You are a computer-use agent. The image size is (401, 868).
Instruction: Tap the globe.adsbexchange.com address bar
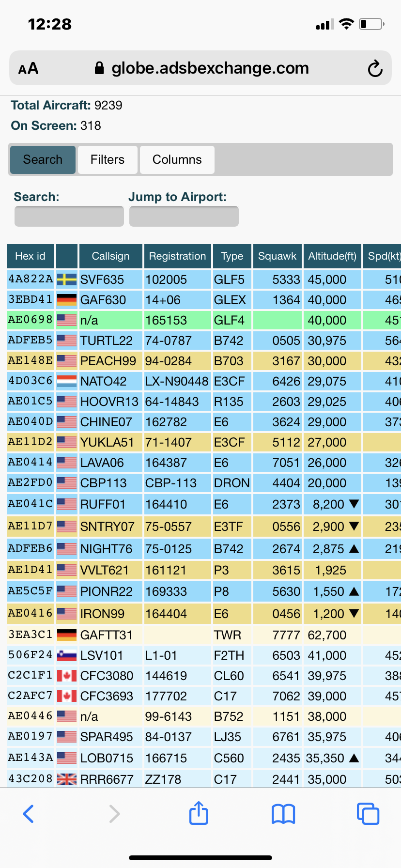pyautogui.click(x=200, y=68)
